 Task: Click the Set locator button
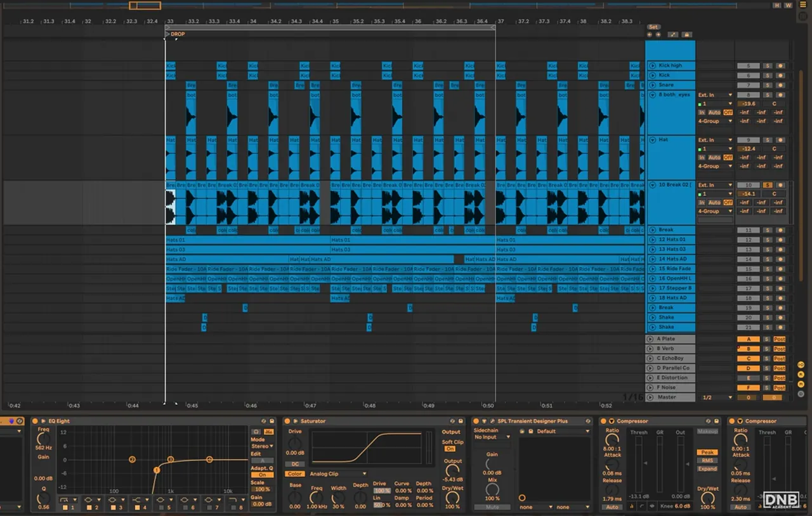coord(653,27)
